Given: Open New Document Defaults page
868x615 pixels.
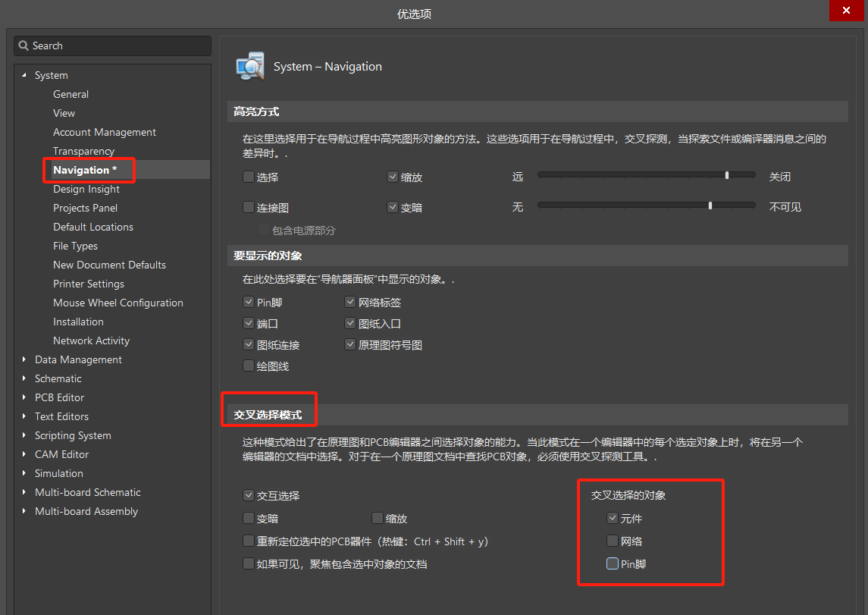Looking at the screenshot, I should click(110, 265).
